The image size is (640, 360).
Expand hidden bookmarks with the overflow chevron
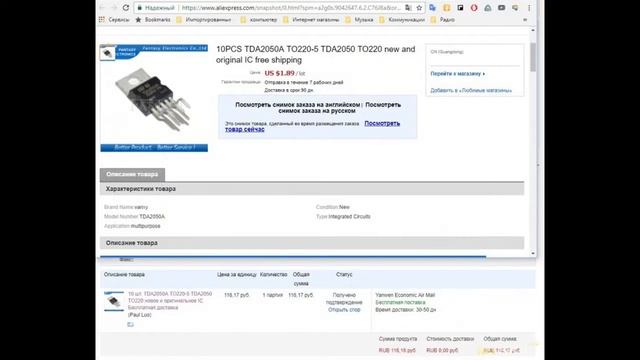525,20
